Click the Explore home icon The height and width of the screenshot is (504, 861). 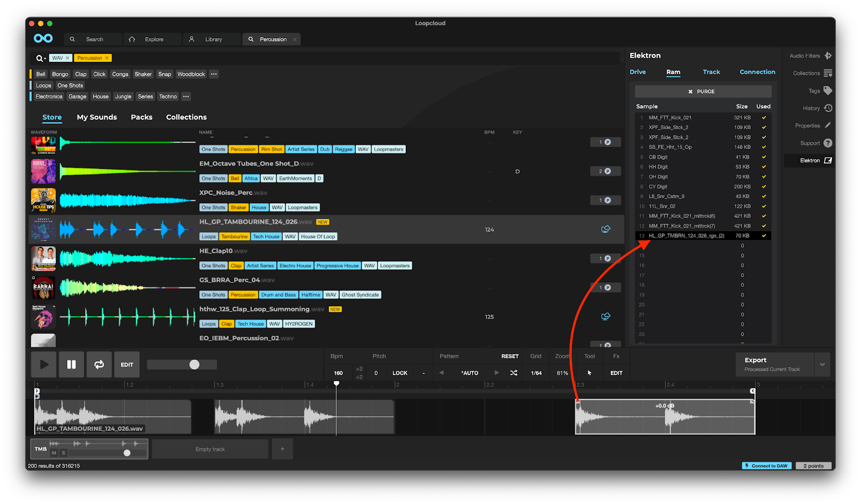click(x=132, y=39)
